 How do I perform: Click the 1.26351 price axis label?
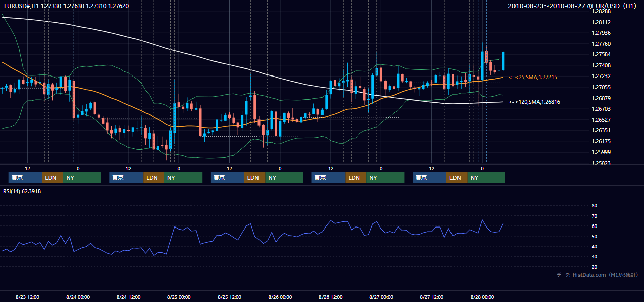[601, 131]
